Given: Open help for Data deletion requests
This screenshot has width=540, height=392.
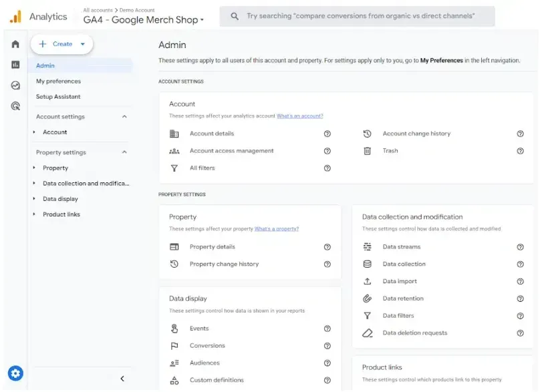Looking at the screenshot, I should pos(520,333).
